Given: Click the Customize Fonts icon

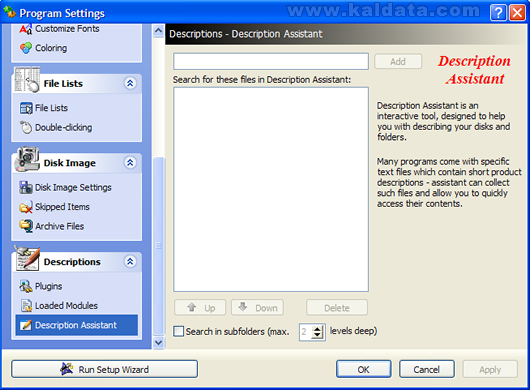Looking at the screenshot, I should pyautogui.click(x=26, y=29).
